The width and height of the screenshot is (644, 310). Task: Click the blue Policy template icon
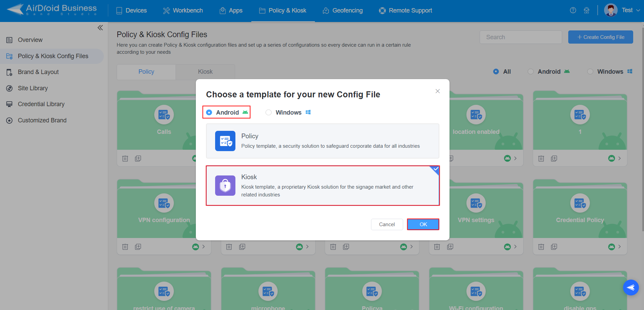click(225, 141)
